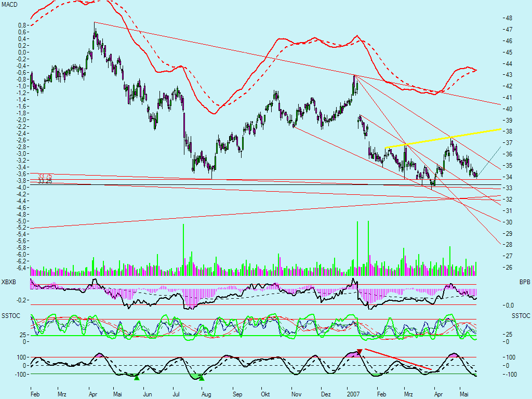
Task: Click the green up-triangle marker near August
Action: (x=202, y=378)
